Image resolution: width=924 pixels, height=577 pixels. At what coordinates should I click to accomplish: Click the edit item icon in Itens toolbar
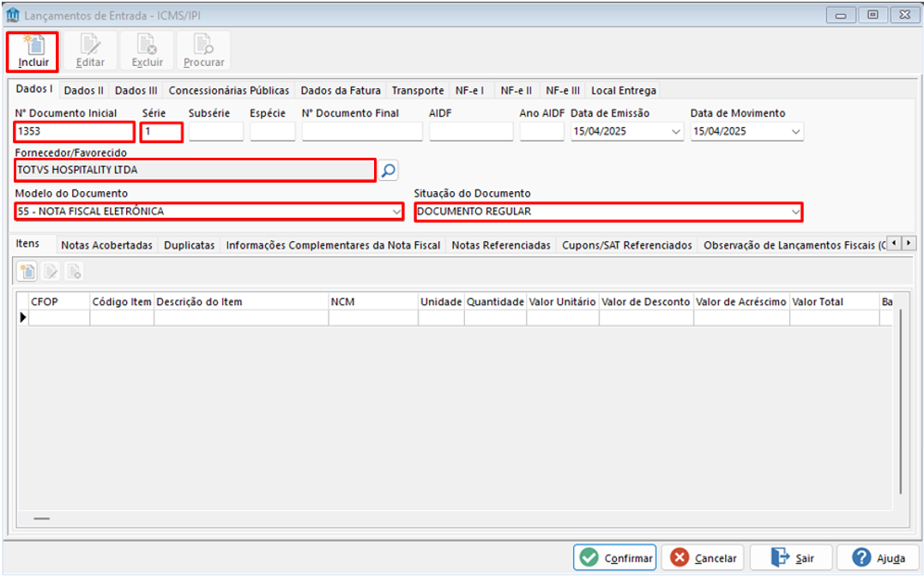point(51,272)
